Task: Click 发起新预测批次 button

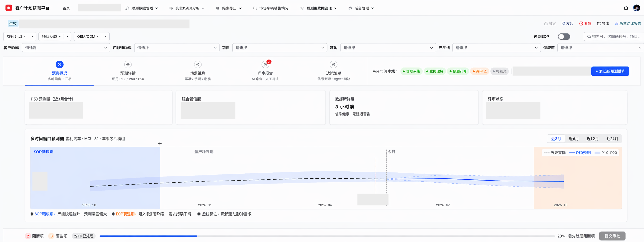Action: click(610, 71)
